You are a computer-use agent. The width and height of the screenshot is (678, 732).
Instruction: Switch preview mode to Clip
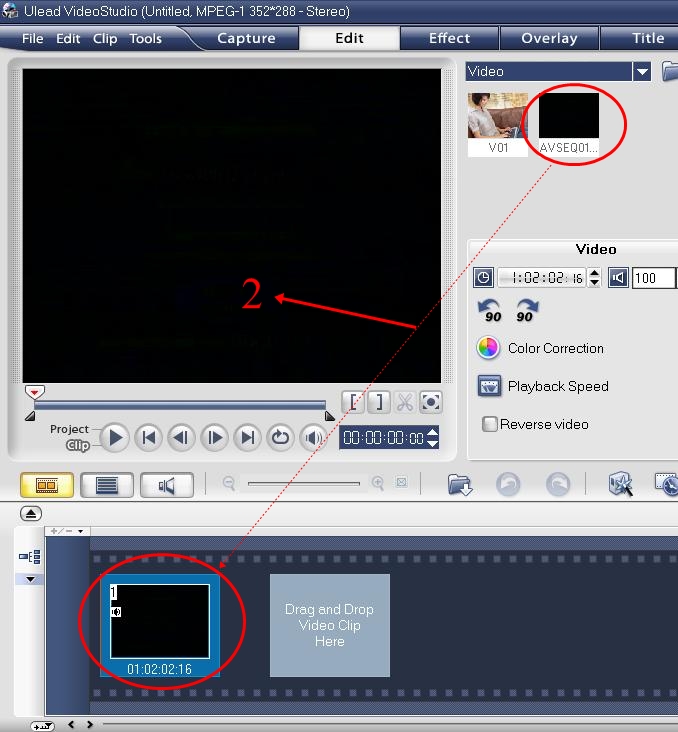tap(78, 446)
